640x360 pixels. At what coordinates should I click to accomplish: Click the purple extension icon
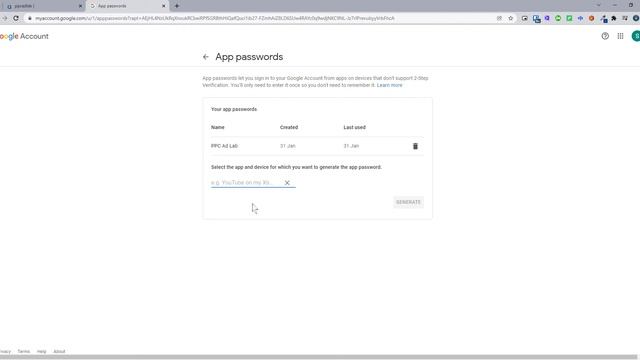[x=547, y=18]
